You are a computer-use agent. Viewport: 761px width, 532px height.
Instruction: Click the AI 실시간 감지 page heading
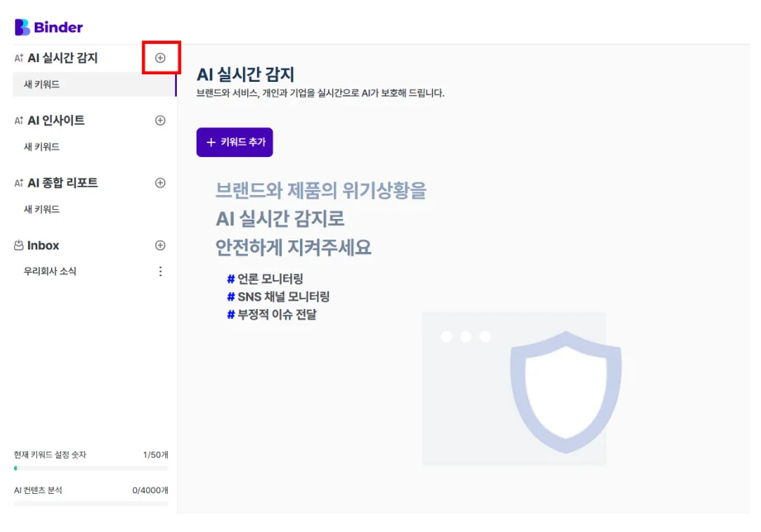tap(245, 74)
